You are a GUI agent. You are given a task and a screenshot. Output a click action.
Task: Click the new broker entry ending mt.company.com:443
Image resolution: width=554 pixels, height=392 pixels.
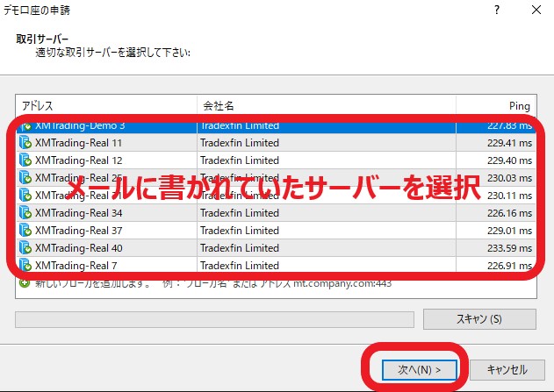[213, 283]
